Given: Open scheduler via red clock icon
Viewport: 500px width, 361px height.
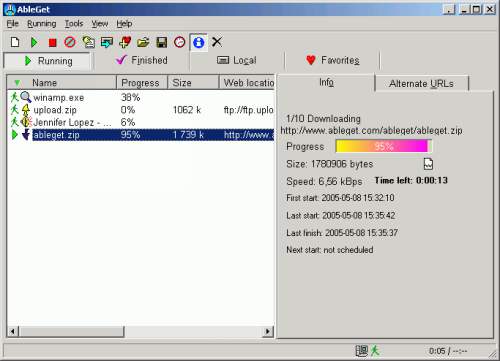Looking at the screenshot, I should coord(180,42).
